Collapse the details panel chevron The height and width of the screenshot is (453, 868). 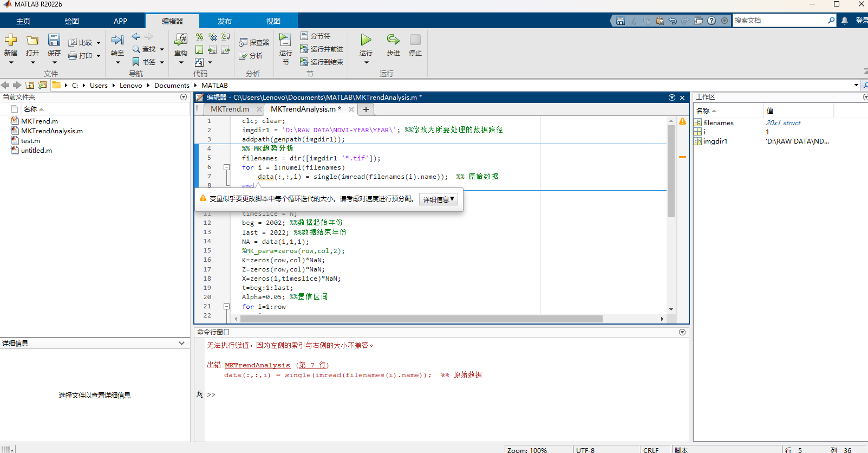(x=182, y=343)
